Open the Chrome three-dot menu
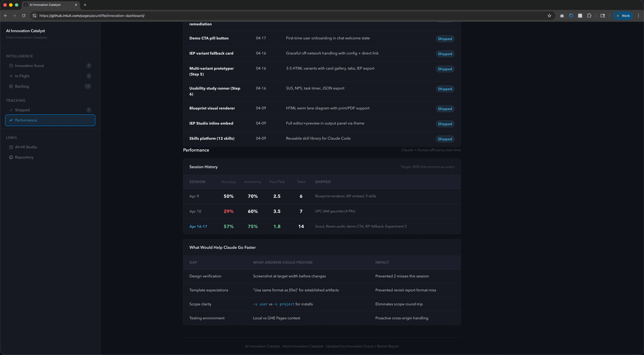The image size is (644, 355). click(x=638, y=15)
